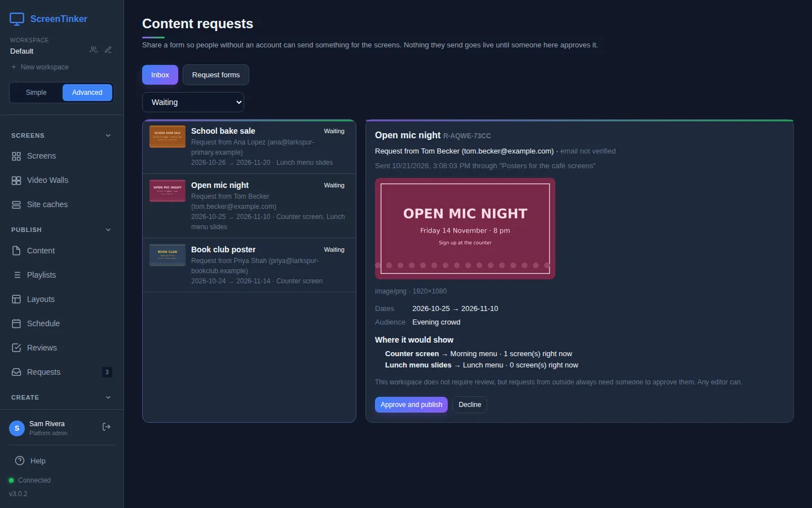Click the School bake sale thumbnail

click(x=167, y=137)
